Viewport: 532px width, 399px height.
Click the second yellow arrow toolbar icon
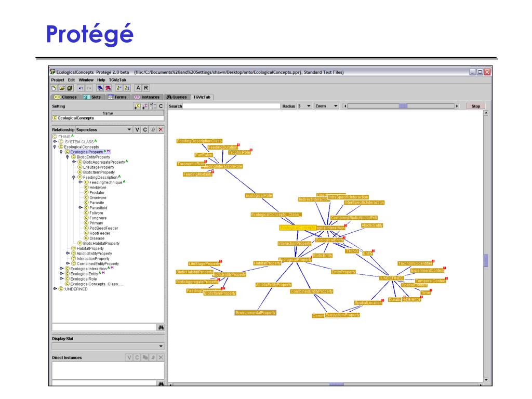[x=127, y=88]
